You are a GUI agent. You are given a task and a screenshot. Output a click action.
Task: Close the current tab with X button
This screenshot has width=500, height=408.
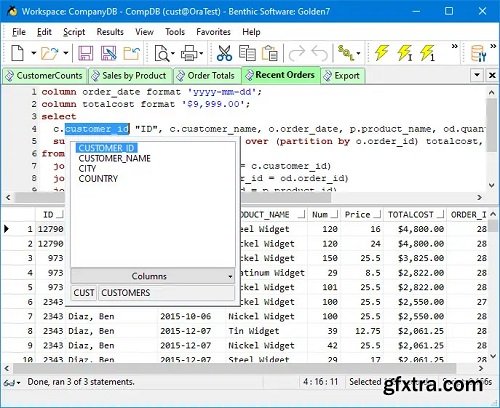point(492,75)
